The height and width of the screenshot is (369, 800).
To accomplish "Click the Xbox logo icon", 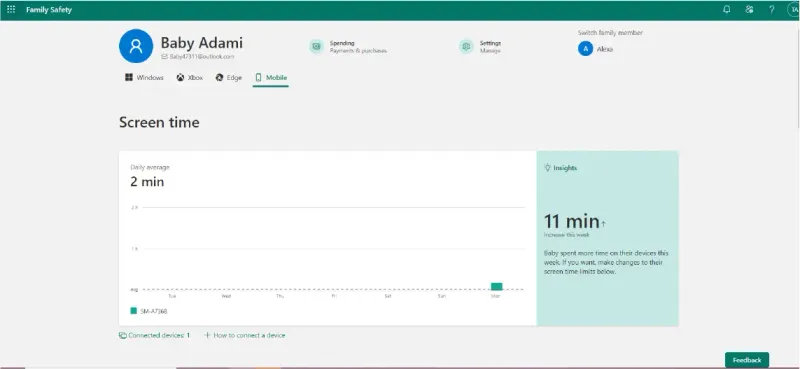I will click(x=181, y=78).
